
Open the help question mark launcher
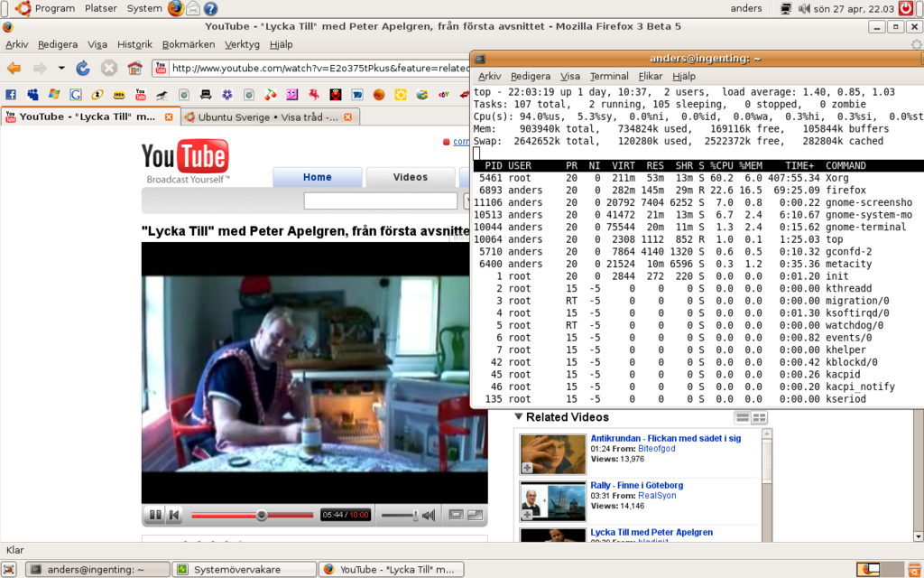[x=210, y=8]
